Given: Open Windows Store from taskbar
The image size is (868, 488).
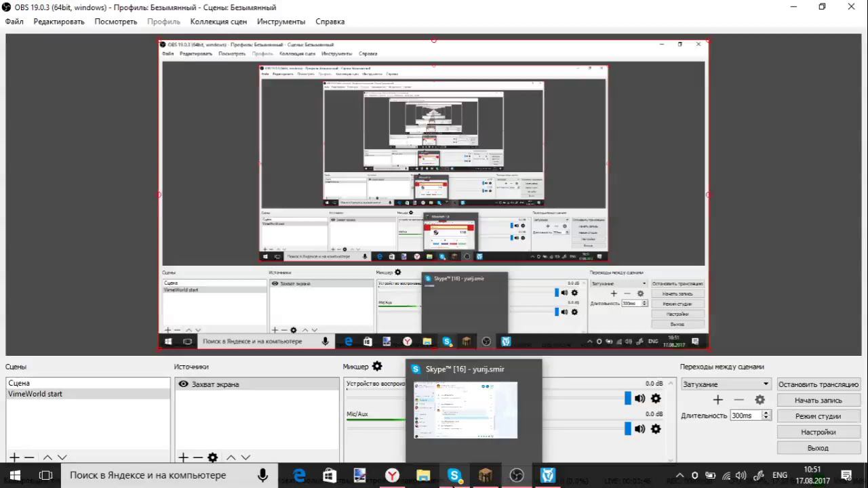Looking at the screenshot, I should point(330,475).
